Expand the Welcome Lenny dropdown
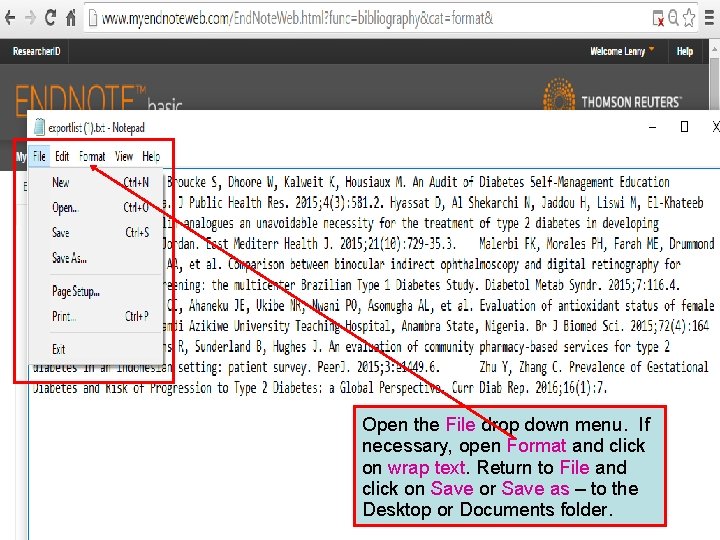 622,51
